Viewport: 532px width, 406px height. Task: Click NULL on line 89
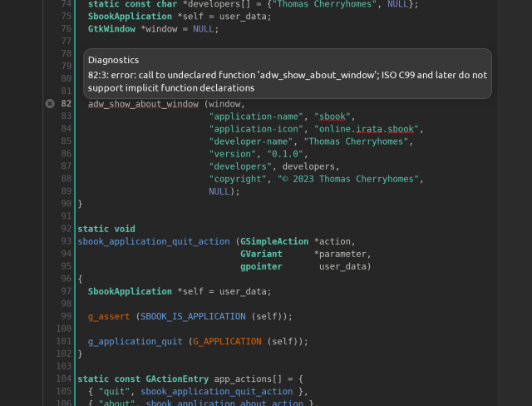tap(219, 191)
